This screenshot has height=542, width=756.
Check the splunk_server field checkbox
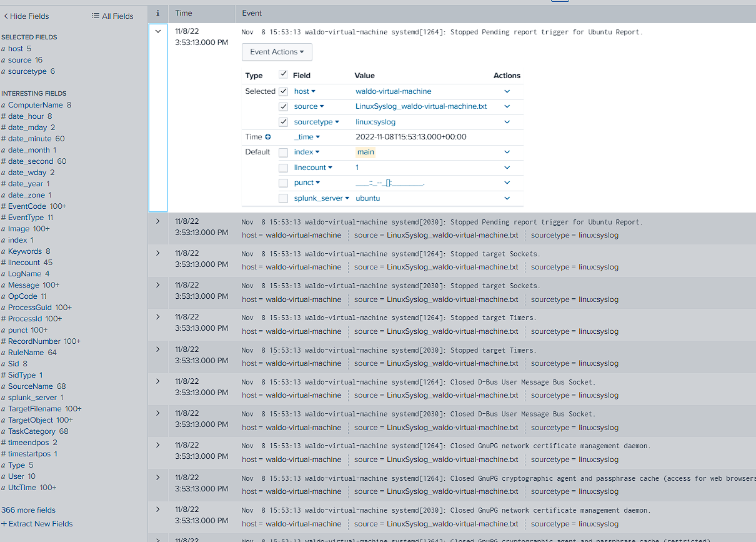coord(284,198)
